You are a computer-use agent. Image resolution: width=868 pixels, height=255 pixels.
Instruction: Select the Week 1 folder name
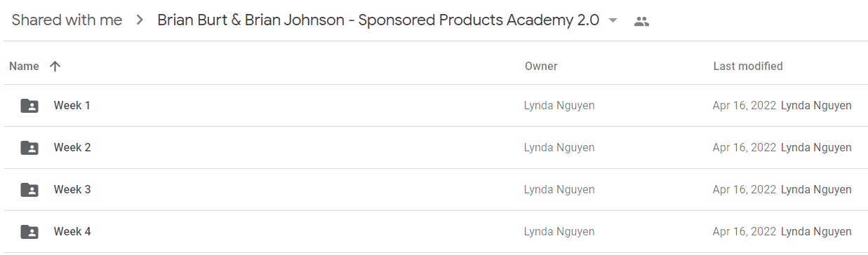pos(72,106)
